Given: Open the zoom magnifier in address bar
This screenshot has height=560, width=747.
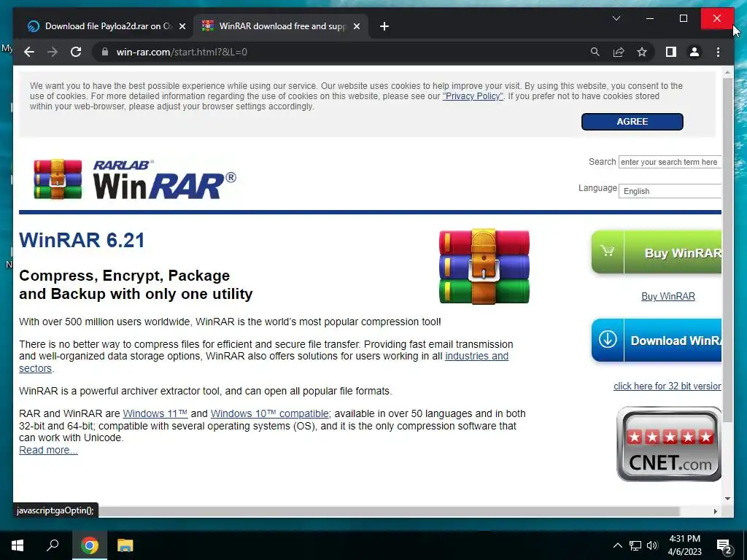Looking at the screenshot, I should pyautogui.click(x=595, y=52).
